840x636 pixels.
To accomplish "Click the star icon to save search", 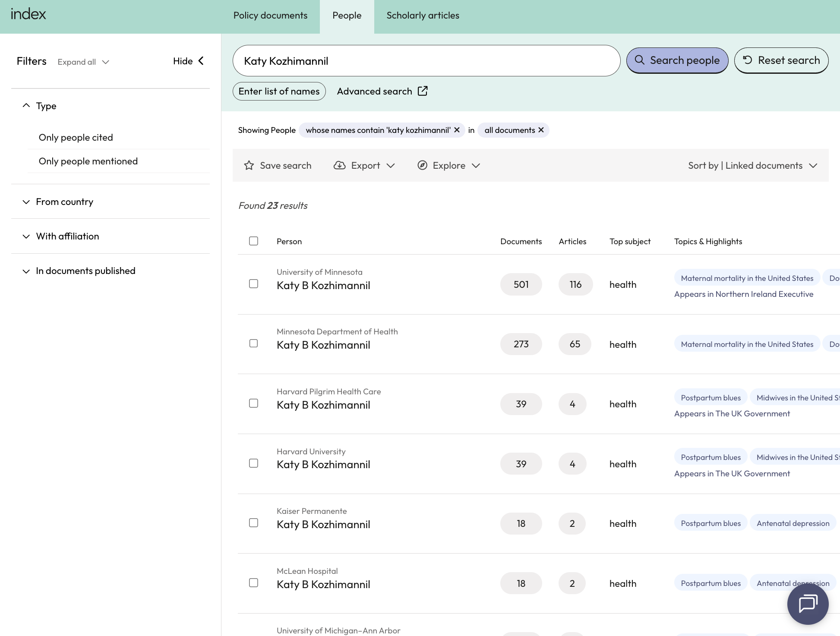I will pyautogui.click(x=249, y=165).
